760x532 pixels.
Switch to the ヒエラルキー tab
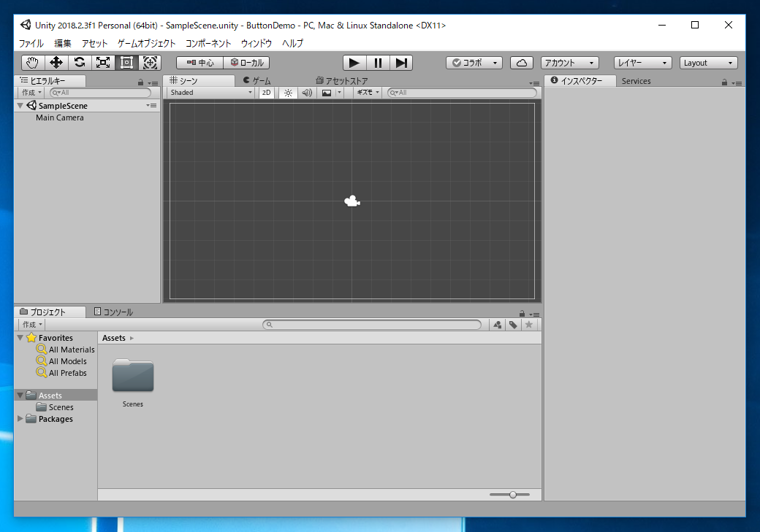click(x=50, y=81)
